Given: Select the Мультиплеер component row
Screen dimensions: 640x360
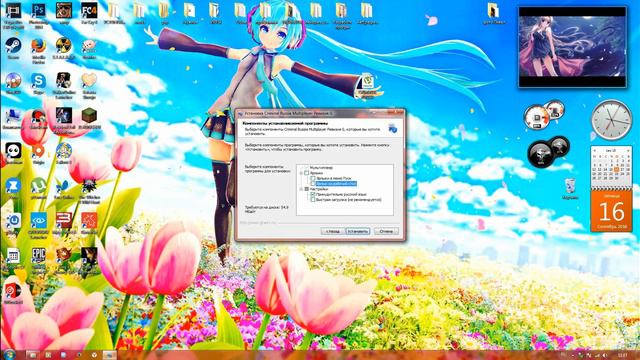Looking at the screenshot, I should pyautogui.click(x=321, y=168).
